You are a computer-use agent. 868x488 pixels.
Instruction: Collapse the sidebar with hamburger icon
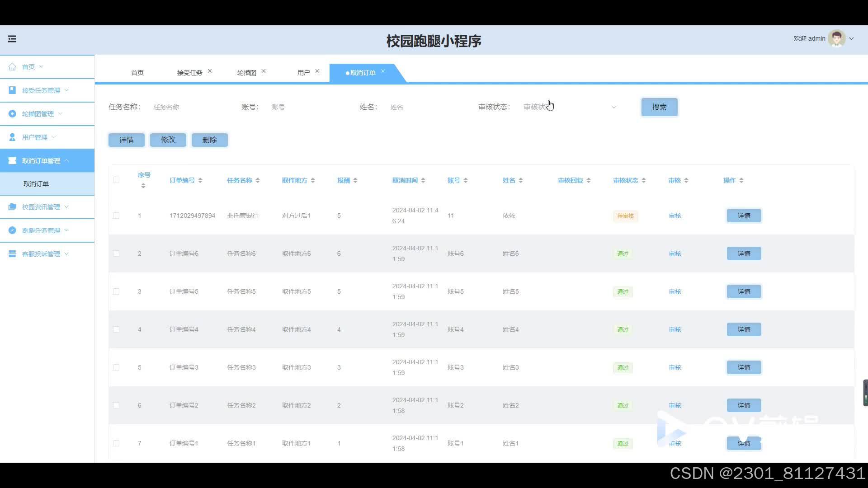pyautogui.click(x=12, y=39)
